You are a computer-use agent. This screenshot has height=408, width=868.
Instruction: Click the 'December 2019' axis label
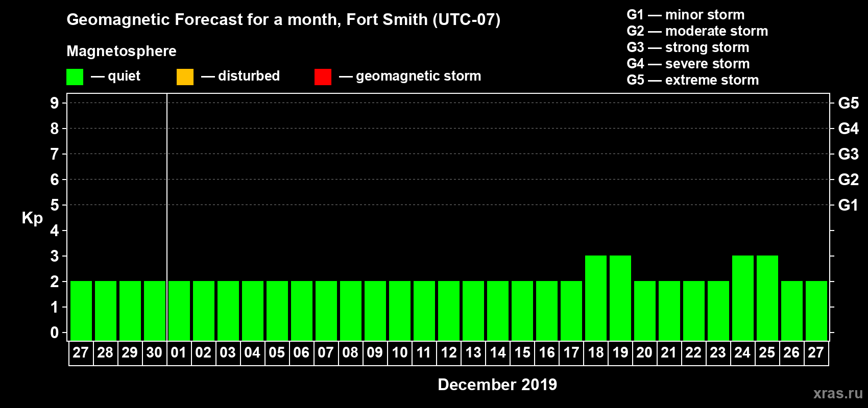point(497,385)
